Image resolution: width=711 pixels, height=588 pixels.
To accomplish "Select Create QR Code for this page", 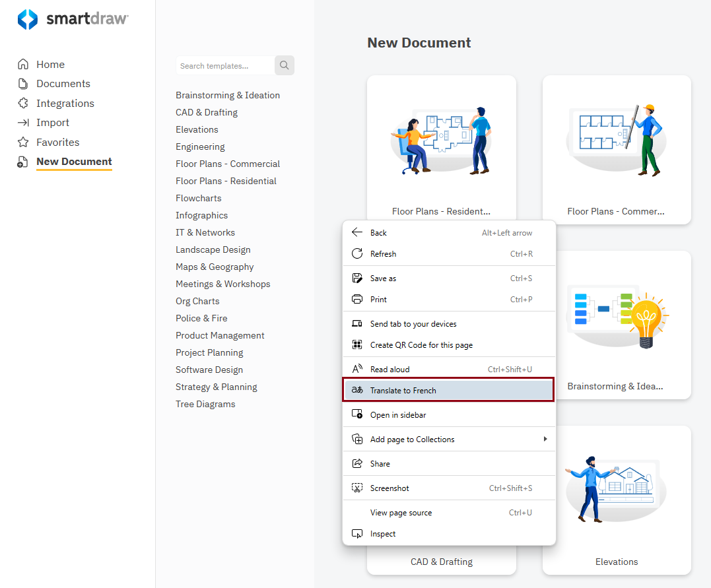I will [421, 345].
